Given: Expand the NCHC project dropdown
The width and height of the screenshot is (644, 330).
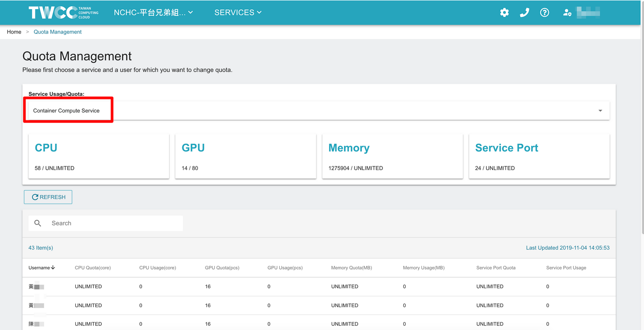Looking at the screenshot, I should [x=153, y=13].
